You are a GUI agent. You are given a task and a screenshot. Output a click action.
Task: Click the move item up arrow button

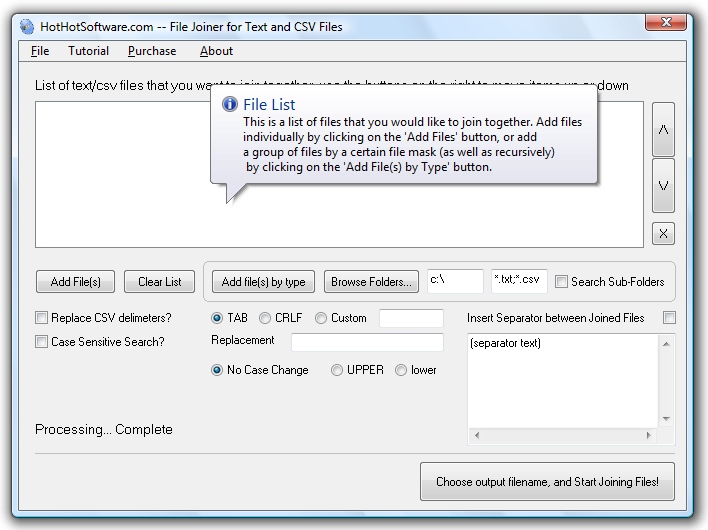pos(663,130)
